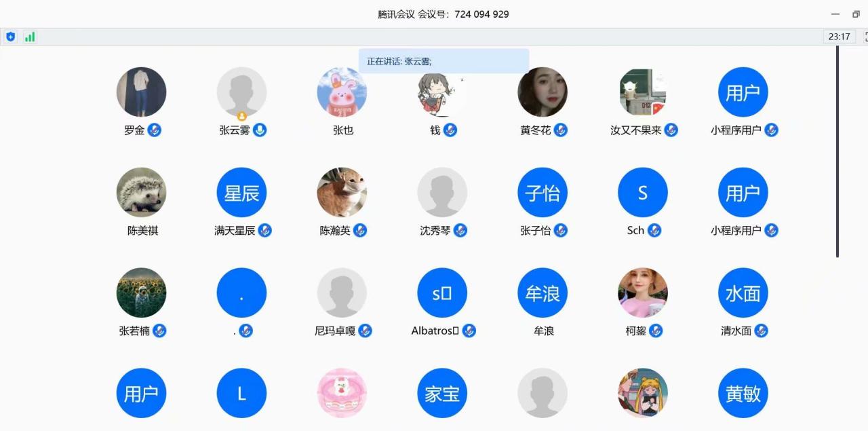Click the participant name 沈秀琴
This screenshot has width=868, height=431.
435,230
